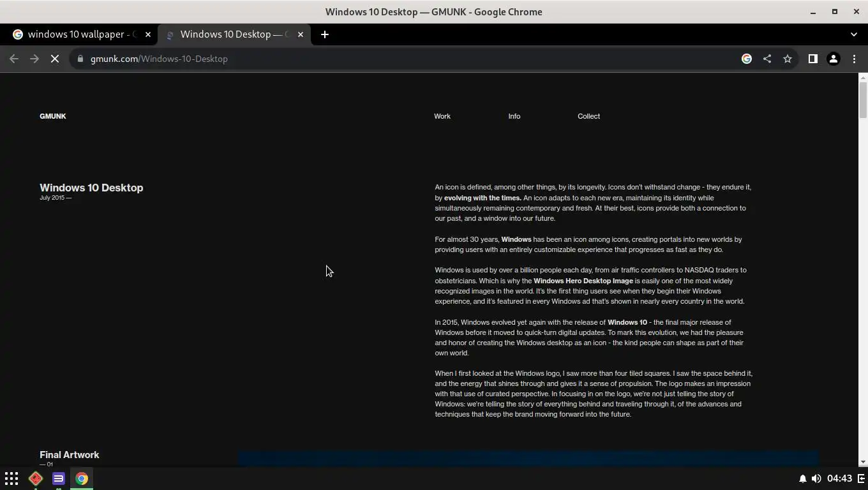Select the Windows 10 Desktop tab
The height and width of the screenshot is (490, 868).
click(235, 34)
